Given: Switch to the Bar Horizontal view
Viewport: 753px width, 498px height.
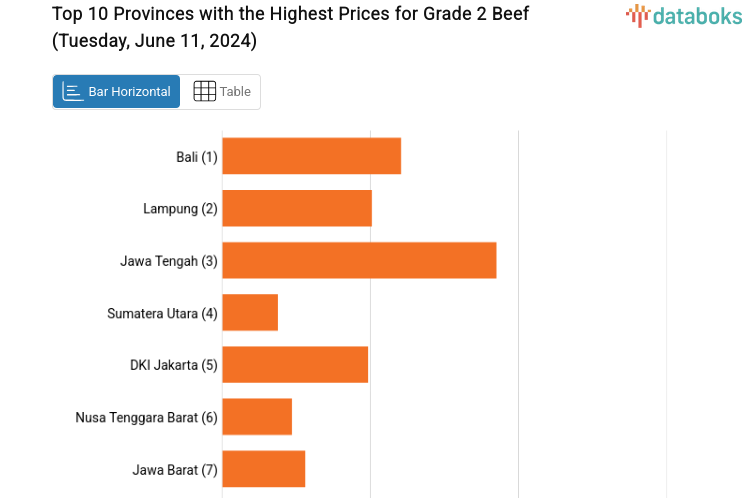Looking at the screenshot, I should [x=117, y=91].
